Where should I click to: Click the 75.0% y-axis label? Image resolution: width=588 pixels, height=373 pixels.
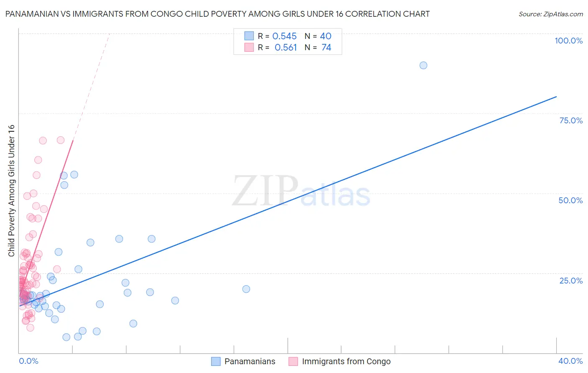570,120
